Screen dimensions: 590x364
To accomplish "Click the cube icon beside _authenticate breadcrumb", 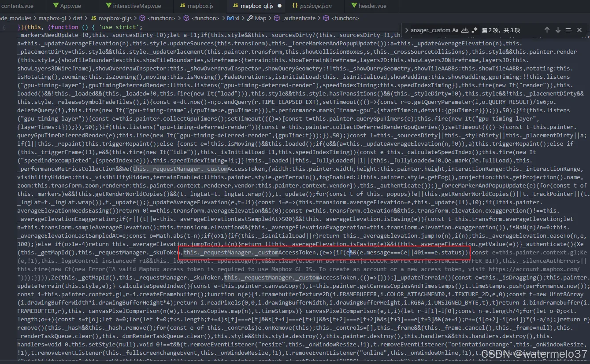I will tap(276, 18).
